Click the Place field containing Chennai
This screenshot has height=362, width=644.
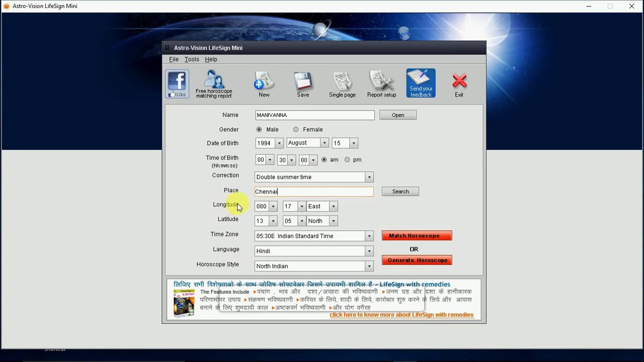314,192
